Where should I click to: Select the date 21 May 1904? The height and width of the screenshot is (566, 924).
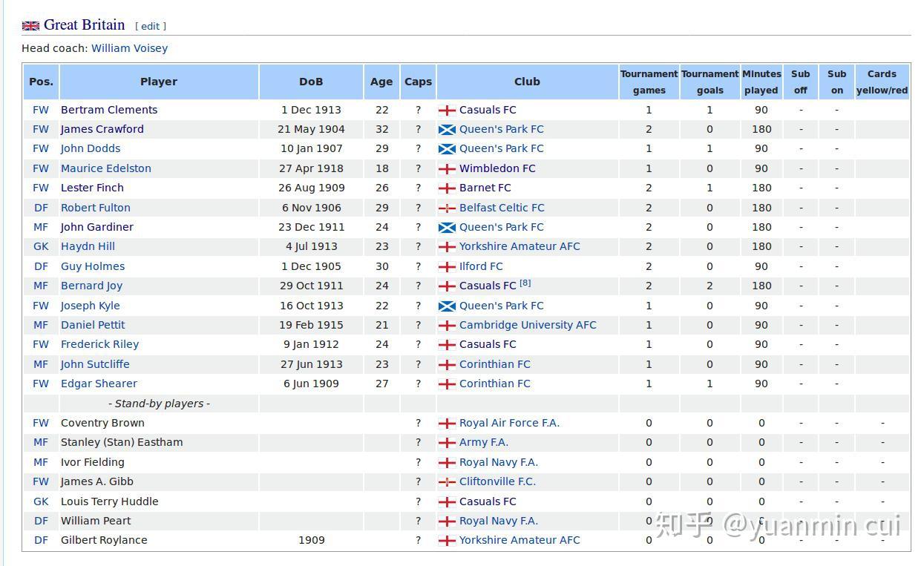click(311, 129)
